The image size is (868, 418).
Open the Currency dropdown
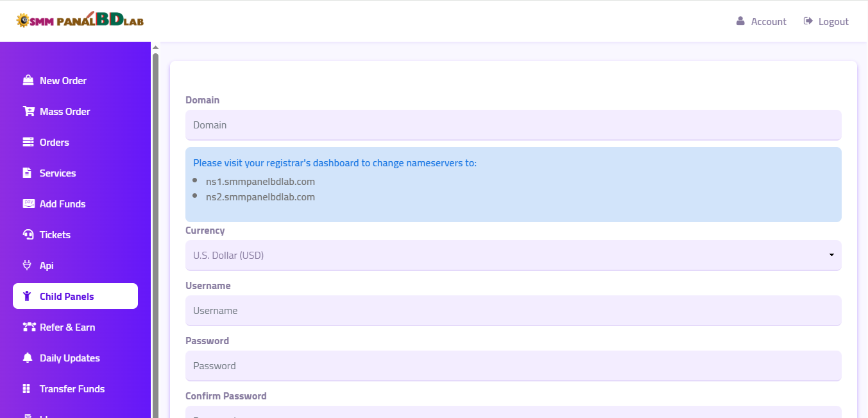[x=513, y=255]
